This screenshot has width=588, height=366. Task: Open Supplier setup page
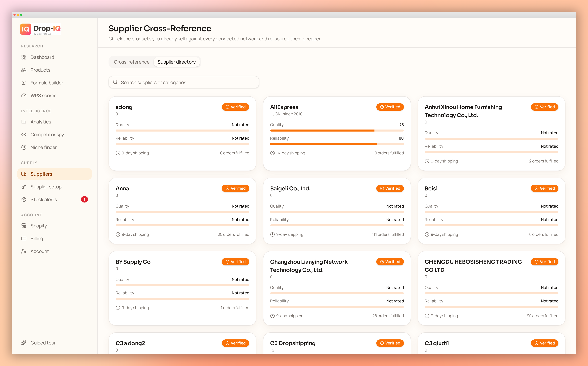tap(54, 187)
